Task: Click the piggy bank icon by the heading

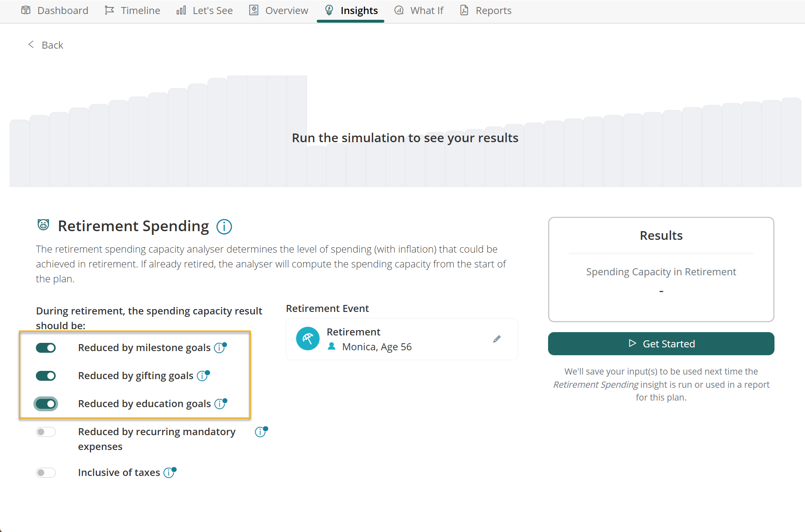Action: tap(43, 225)
